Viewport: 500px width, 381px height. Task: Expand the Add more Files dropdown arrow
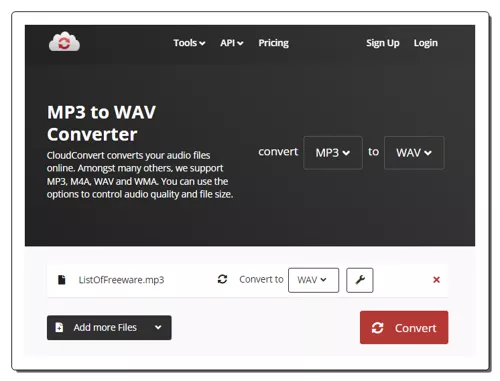[158, 327]
